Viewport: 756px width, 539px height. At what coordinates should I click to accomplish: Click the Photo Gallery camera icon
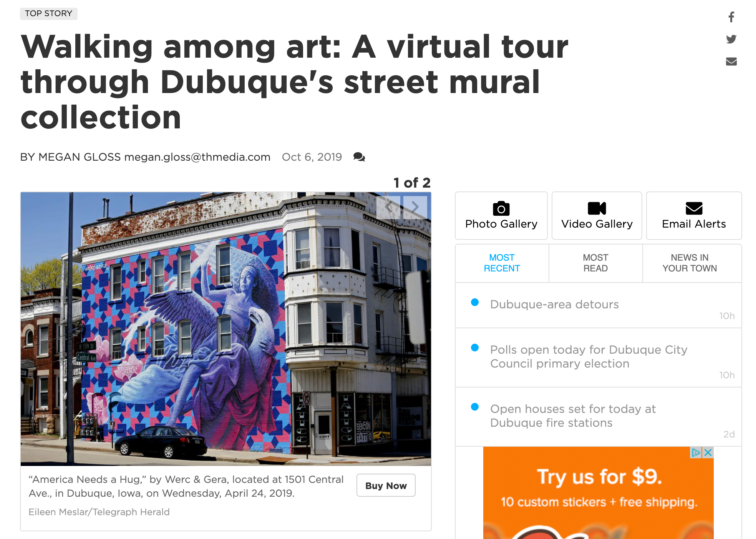tap(501, 208)
